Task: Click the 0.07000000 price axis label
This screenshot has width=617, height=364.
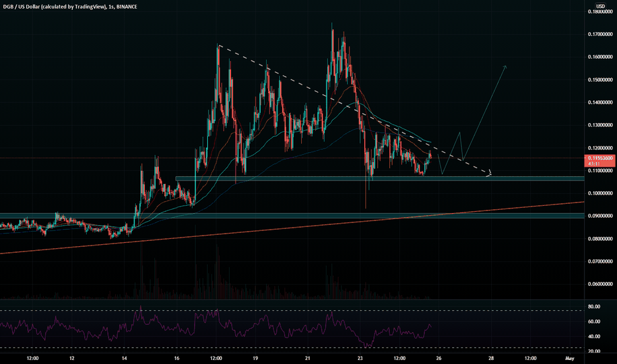Action: (600, 261)
